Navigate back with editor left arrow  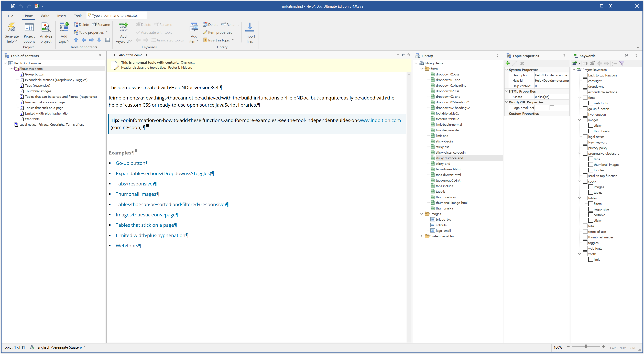click(403, 55)
